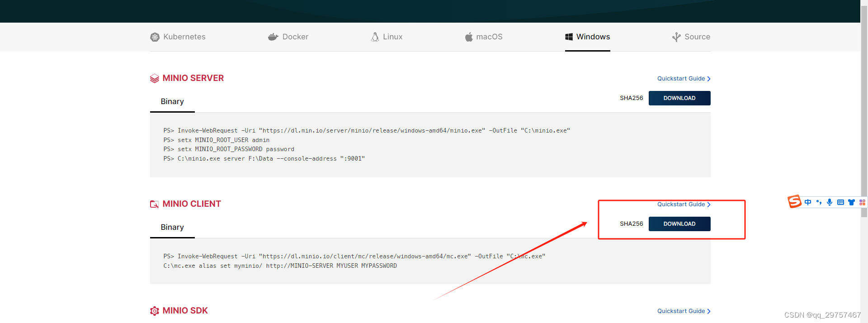Select the Linux platform tab
The image size is (868, 323).
point(387,37)
